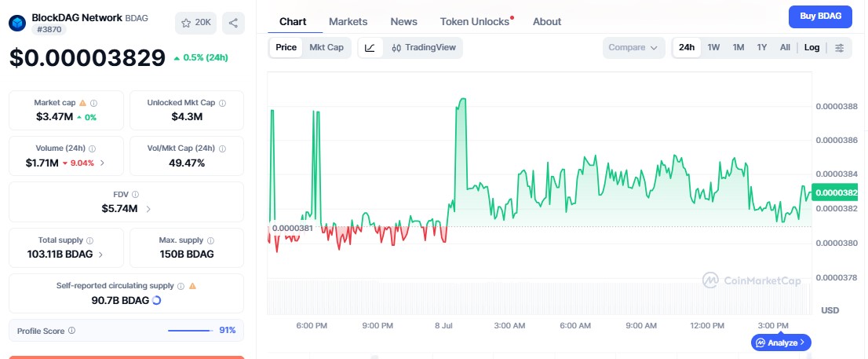Expand FDV details chevron
This screenshot has width=868, height=359.
click(148, 209)
